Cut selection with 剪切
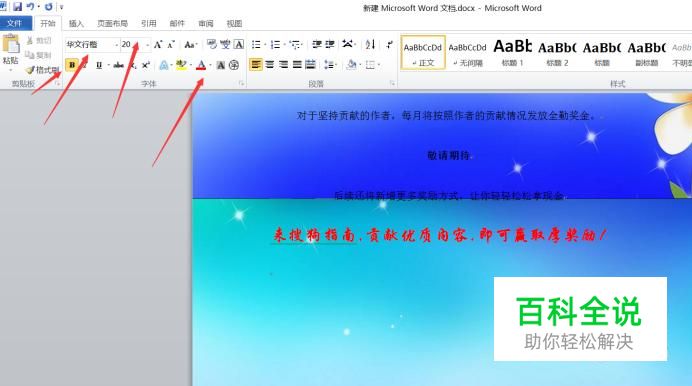The height and width of the screenshot is (386, 692). pyautogui.click(x=38, y=41)
